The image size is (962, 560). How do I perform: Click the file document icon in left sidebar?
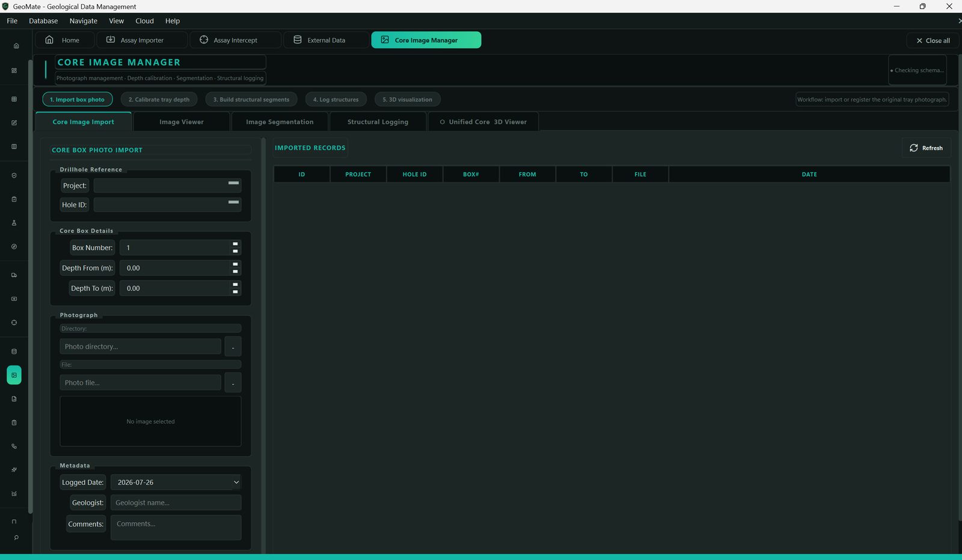pyautogui.click(x=14, y=399)
